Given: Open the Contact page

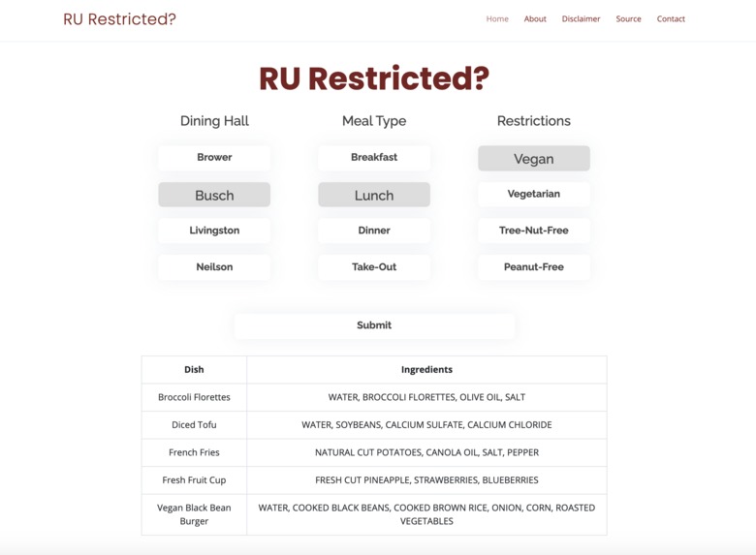Looking at the screenshot, I should pos(671,18).
